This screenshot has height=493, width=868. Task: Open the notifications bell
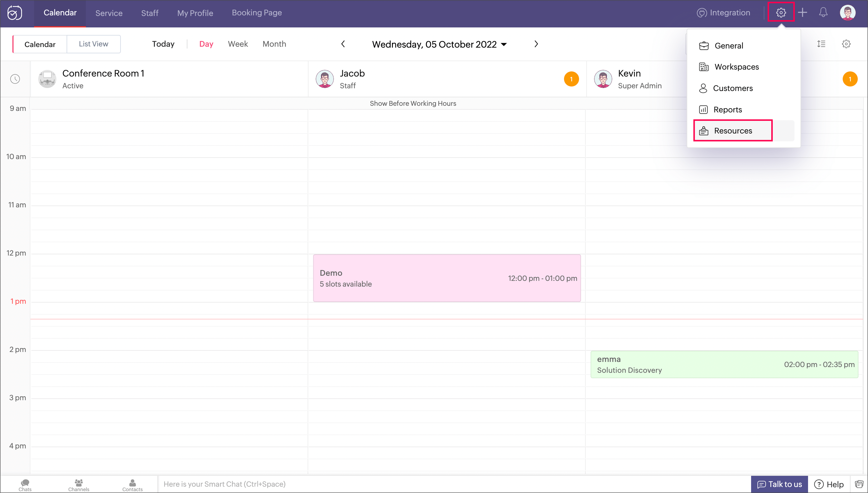(823, 13)
